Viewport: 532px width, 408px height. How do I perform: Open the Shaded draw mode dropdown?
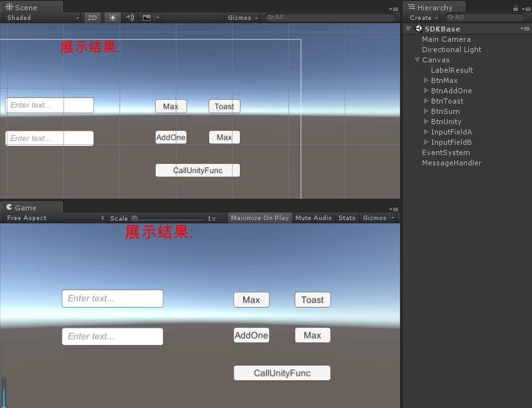[42, 17]
